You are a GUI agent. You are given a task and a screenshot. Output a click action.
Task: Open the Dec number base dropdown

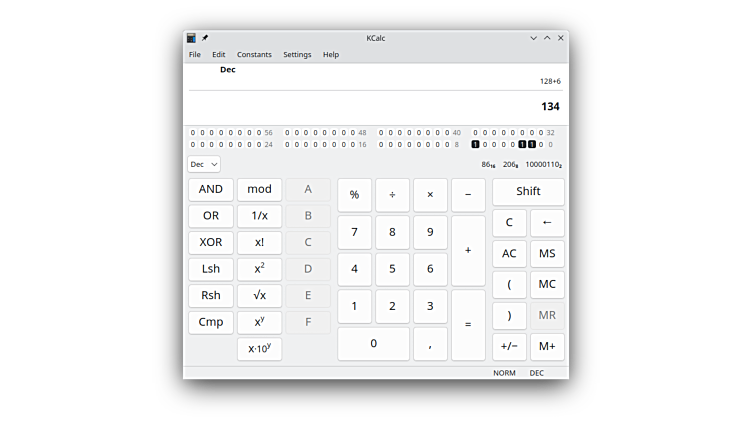(204, 164)
